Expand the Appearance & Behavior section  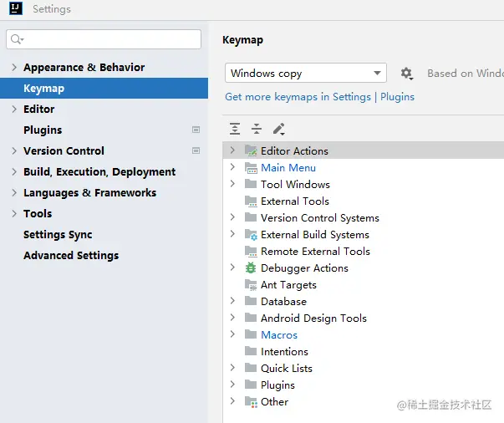tap(14, 68)
